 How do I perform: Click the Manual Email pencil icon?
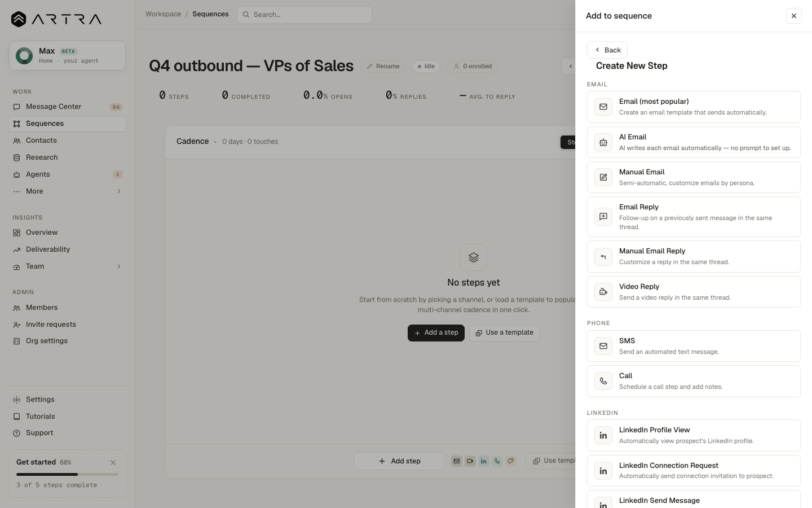pyautogui.click(x=603, y=177)
